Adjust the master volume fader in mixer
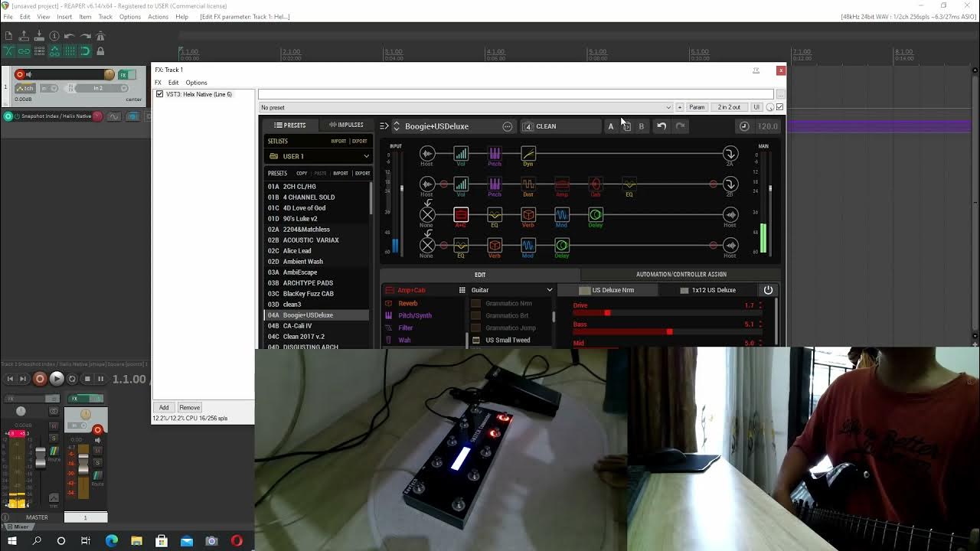Viewport: 980px width, 551px height. click(41, 457)
